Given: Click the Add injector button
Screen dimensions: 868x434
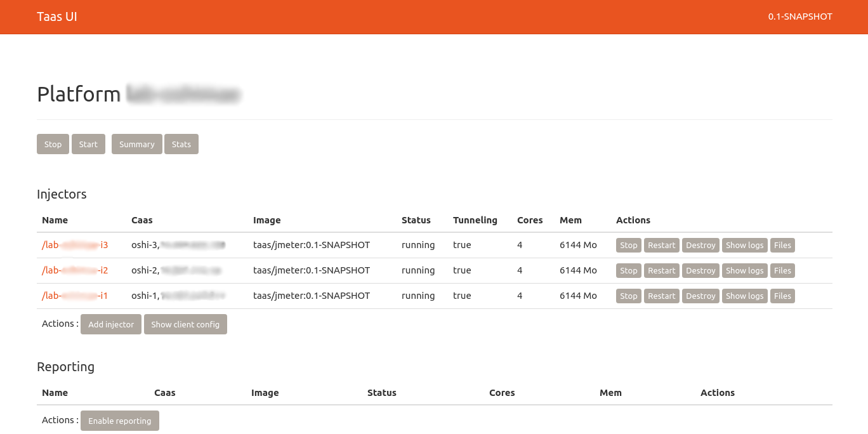Looking at the screenshot, I should pos(111,324).
